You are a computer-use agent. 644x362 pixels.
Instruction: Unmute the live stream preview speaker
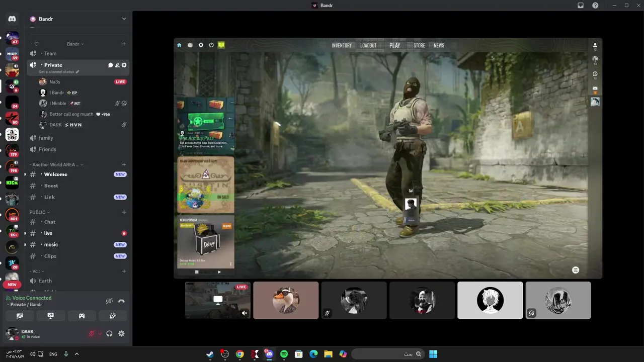[x=245, y=313]
